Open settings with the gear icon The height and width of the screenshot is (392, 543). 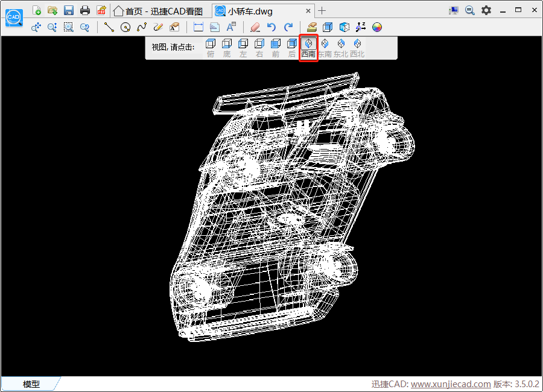(x=486, y=10)
